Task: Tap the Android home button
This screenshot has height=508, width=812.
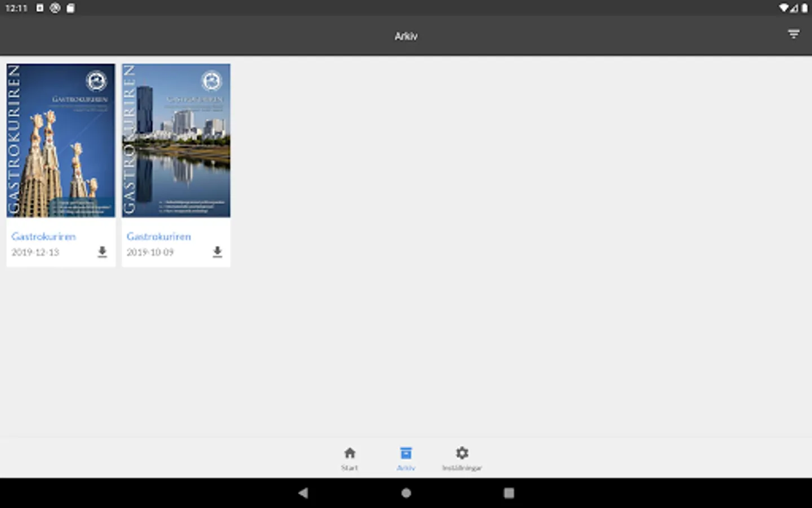Action: pyautogui.click(x=406, y=493)
